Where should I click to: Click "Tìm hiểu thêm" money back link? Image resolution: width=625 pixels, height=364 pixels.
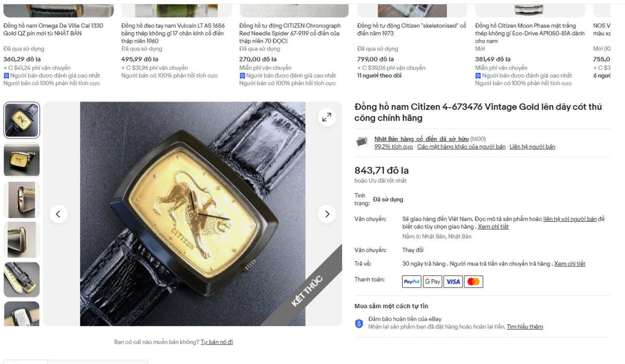(x=525, y=327)
